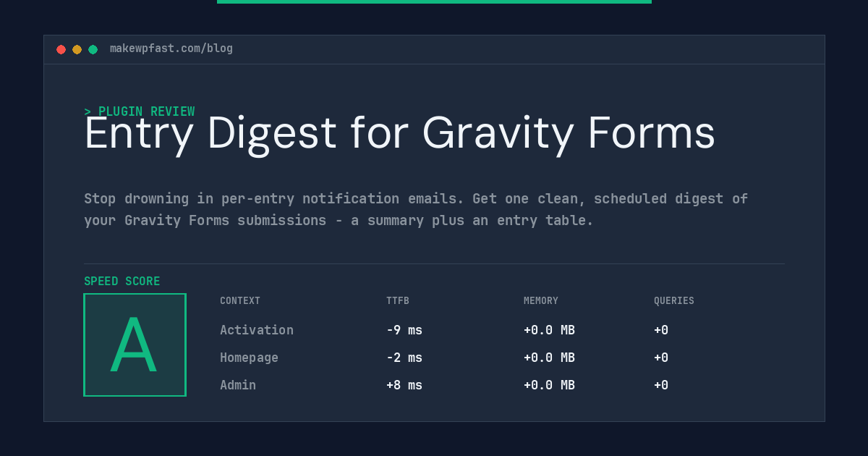Click the yellow window dot
This screenshot has height=456, width=868.
click(x=77, y=49)
